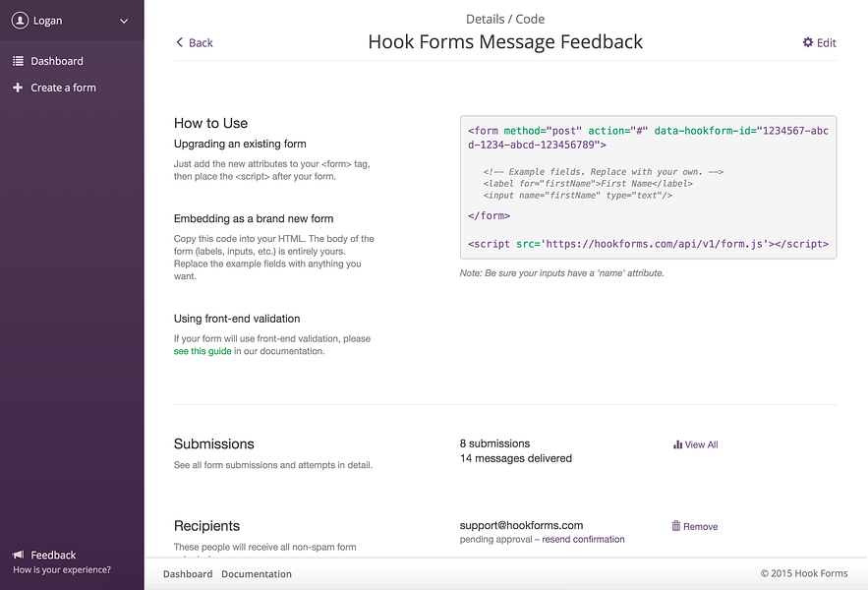The width and height of the screenshot is (868, 590).
Task: Click '8 submissions' count text
Action: (494, 443)
